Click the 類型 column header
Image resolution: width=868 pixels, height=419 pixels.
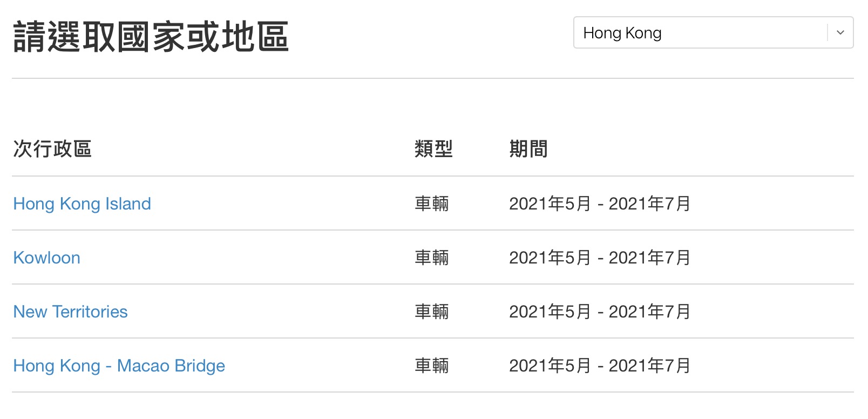[x=433, y=148]
